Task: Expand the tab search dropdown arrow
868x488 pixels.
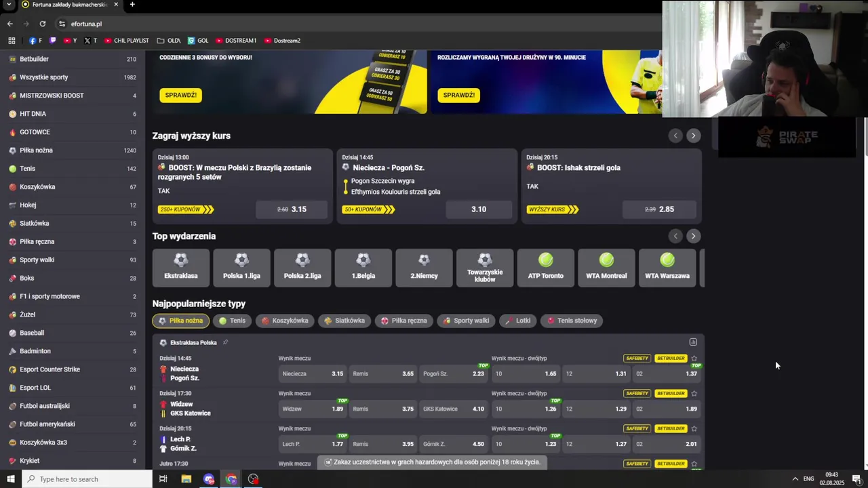Action: (x=9, y=5)
